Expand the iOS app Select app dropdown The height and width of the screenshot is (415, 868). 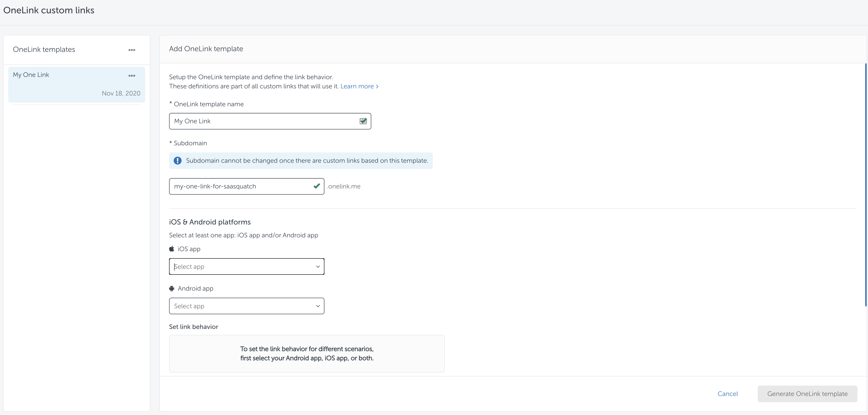[246, 266]
